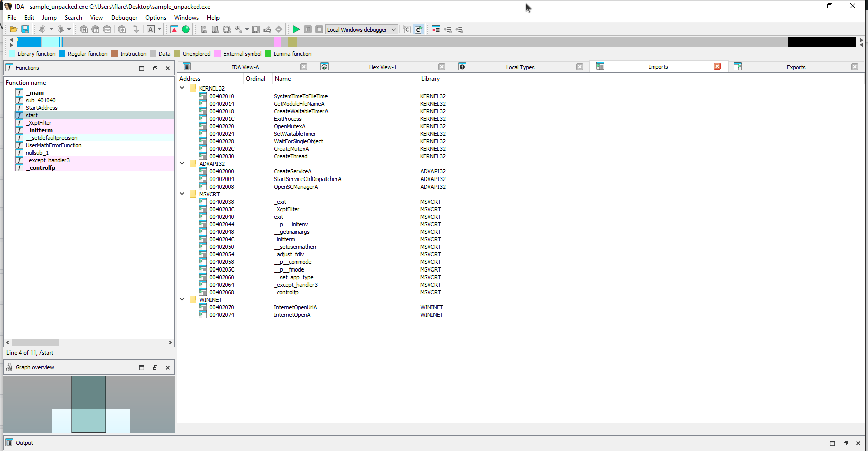Screen dimensions: 868x451
Task: Click the Regular function blue legend swatch
Action: [x=62, y=54]
